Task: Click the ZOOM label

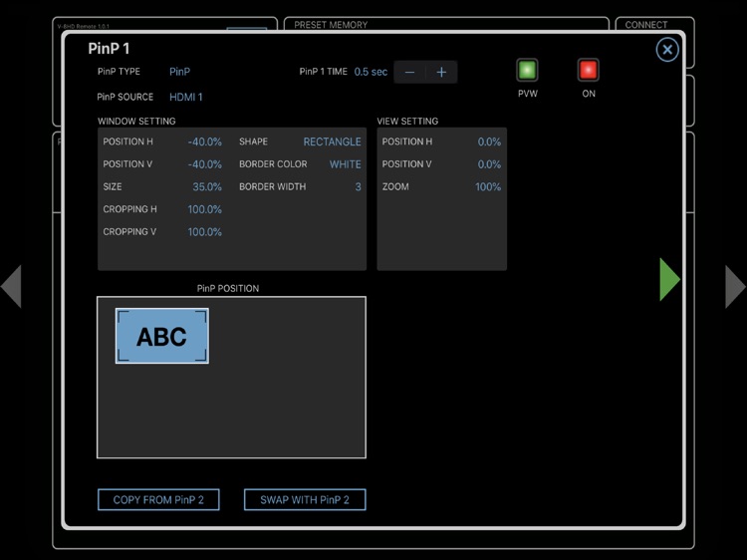Action: (x=395, y=186)
